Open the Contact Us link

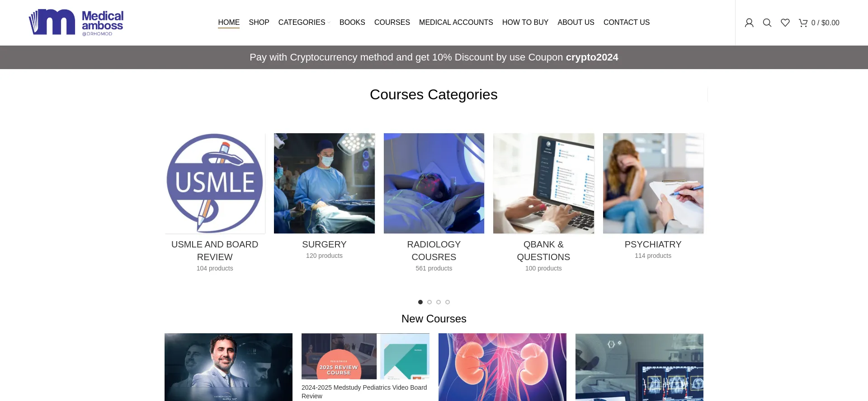point(626,22)
